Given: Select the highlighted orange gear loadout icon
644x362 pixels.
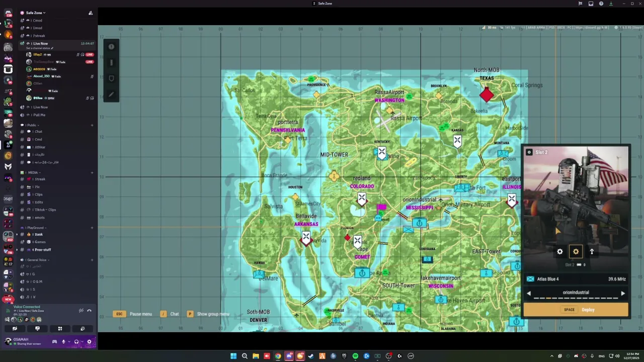Looking at the screenshot, I should click(576, 251).
